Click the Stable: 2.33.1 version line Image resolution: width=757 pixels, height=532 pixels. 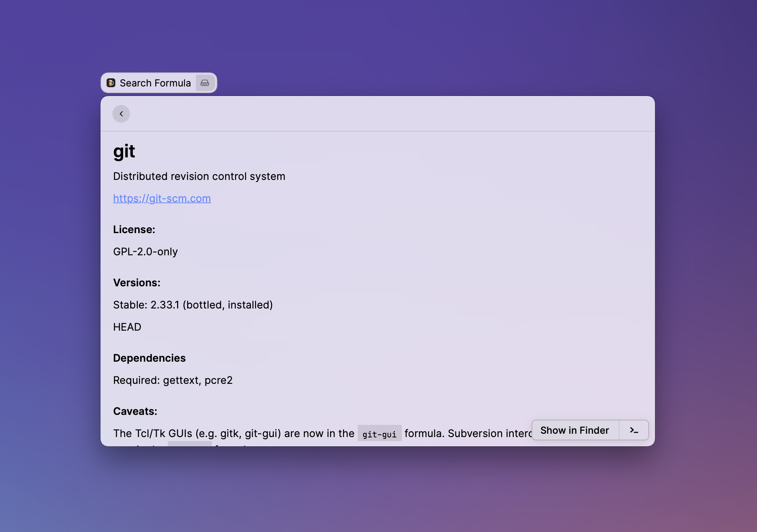point(193,305)
